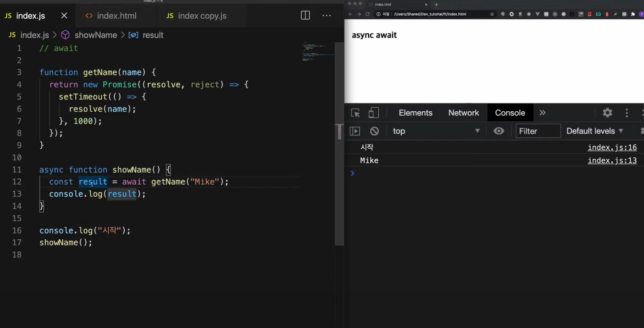This screenshot has width=644, height=328.
Task: Open the Extensions puzzle-piece icon
Action: coord(633,14)
